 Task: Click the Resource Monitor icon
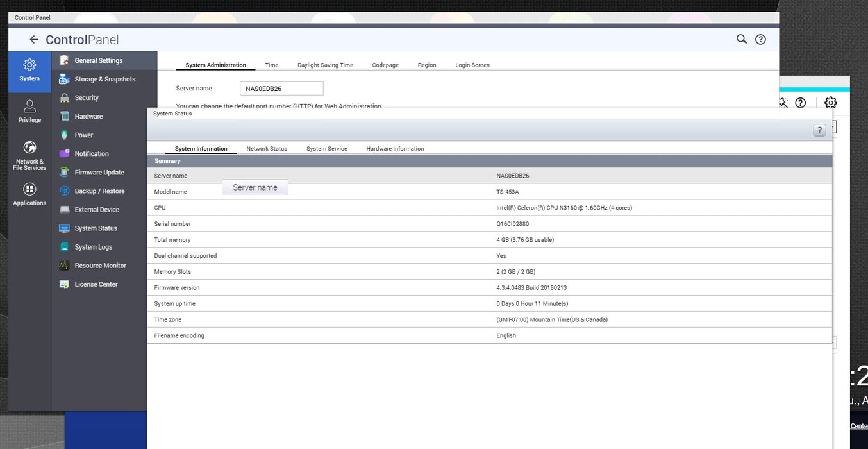point(64,265)
